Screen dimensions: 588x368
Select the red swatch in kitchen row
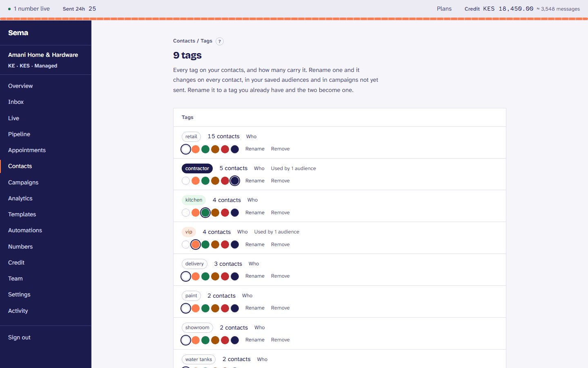click(x=225, y=213)
